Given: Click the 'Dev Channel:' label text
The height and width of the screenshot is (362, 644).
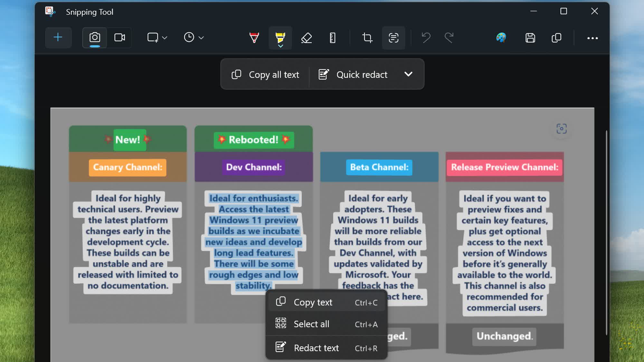Looking at the screenshot, I should [x=254, y=167].
